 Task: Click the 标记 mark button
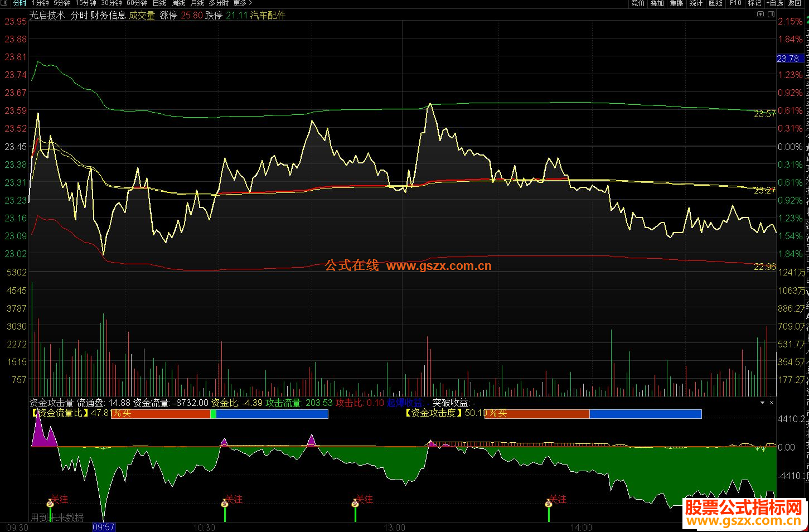point(754,3)
